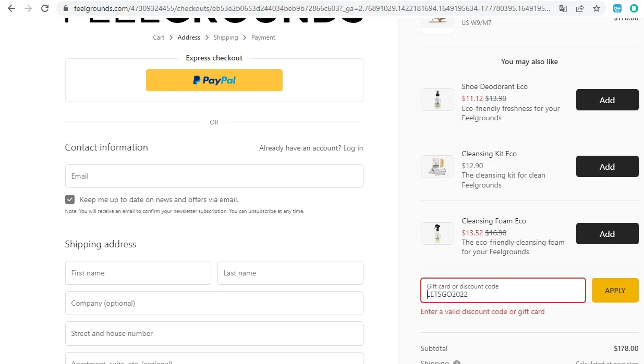
Task: Click the Cleansing Kit Eco title
Action: pyautogui.click(x=489, y=154)
